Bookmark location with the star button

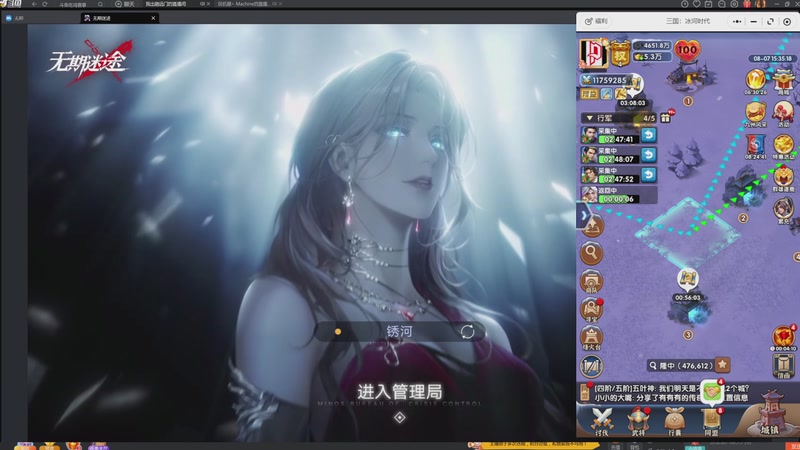tap(722, 365)
